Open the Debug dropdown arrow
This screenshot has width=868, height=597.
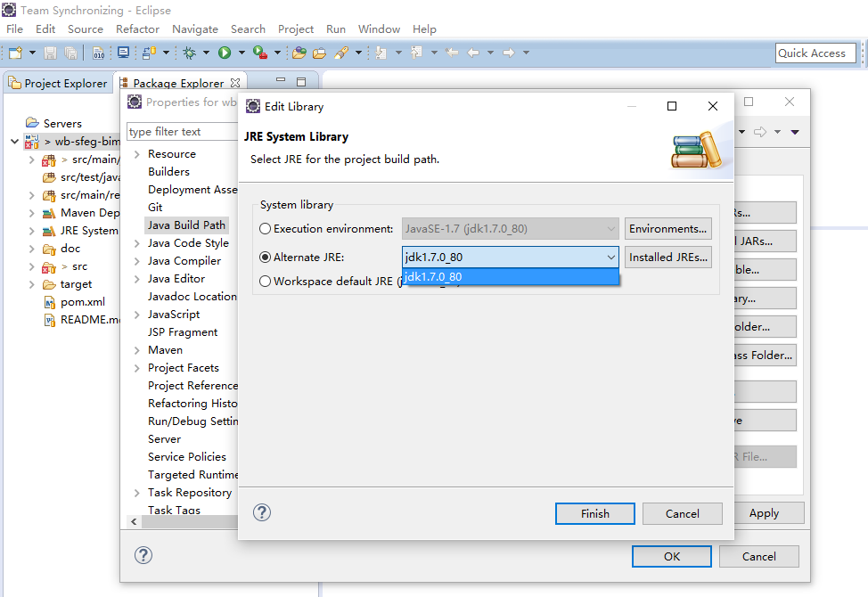[x=206, y=53]
